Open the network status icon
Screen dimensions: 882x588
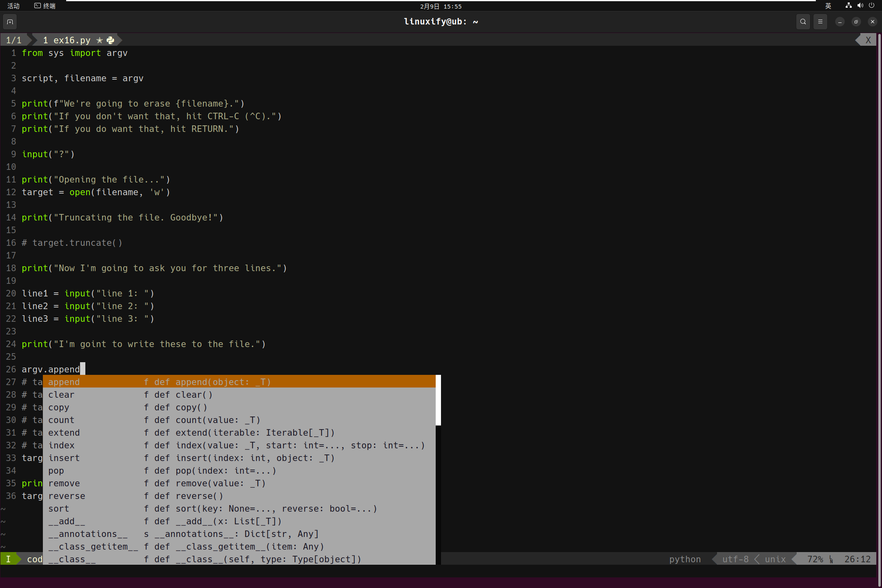click(849, 6)
